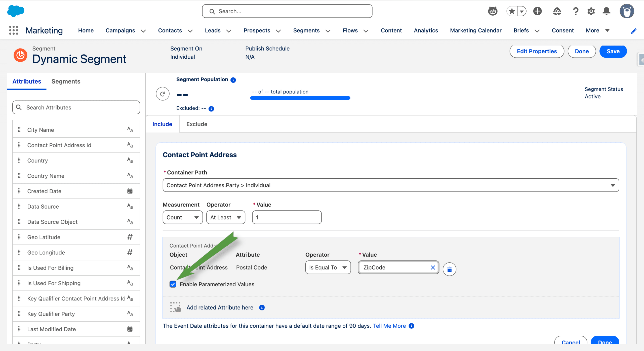Viewport: 644px width, 351px height.
Task: Open the Container Path dropdown
Action: tap(391, 185)
